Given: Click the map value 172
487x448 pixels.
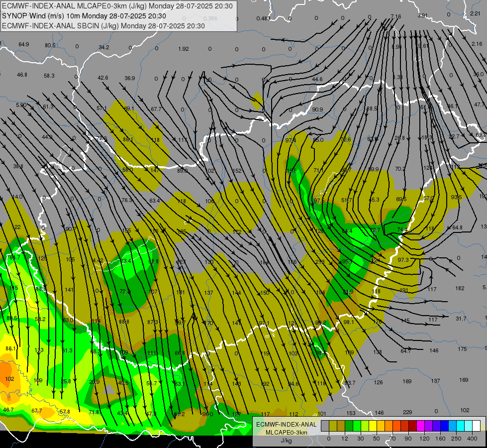Looking at the screenshot, I should click(x=237, y=231).
